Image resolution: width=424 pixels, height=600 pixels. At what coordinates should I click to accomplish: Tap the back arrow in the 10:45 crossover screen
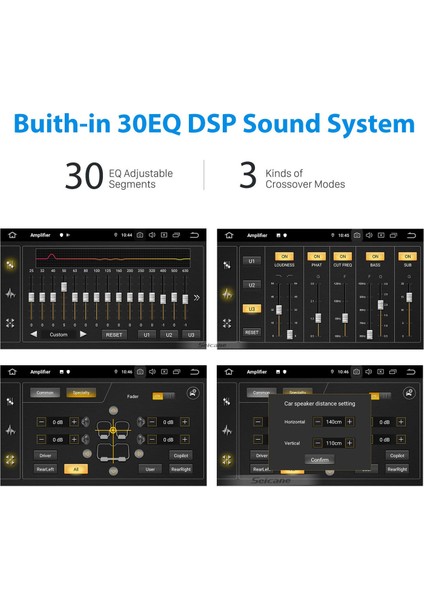click(411, 235)
